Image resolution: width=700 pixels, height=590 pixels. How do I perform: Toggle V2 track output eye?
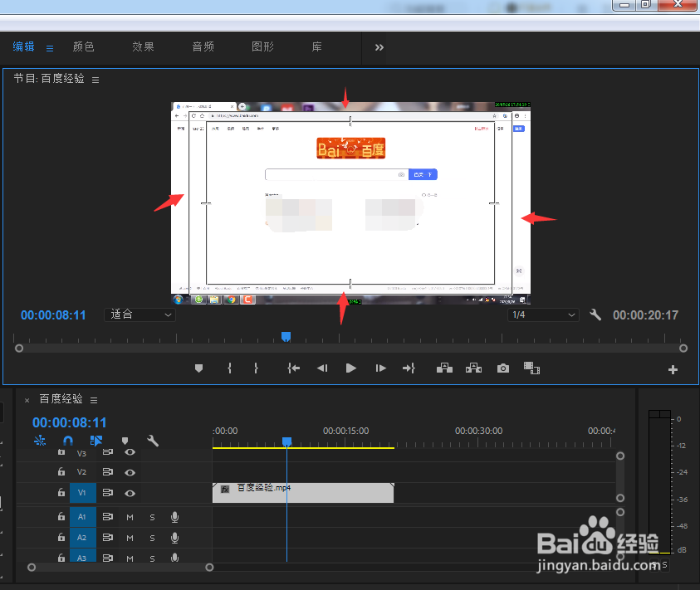[x=130, y=472]
